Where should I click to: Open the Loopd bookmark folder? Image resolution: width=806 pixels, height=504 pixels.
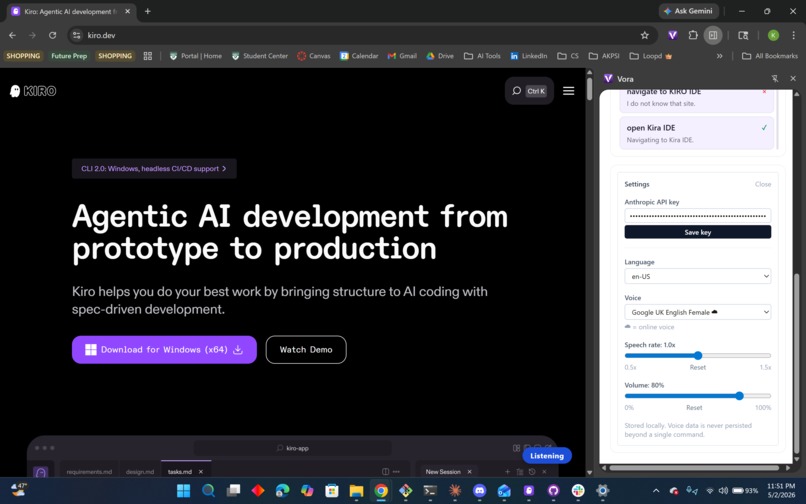pyautogui.click(x=651, y=56)
